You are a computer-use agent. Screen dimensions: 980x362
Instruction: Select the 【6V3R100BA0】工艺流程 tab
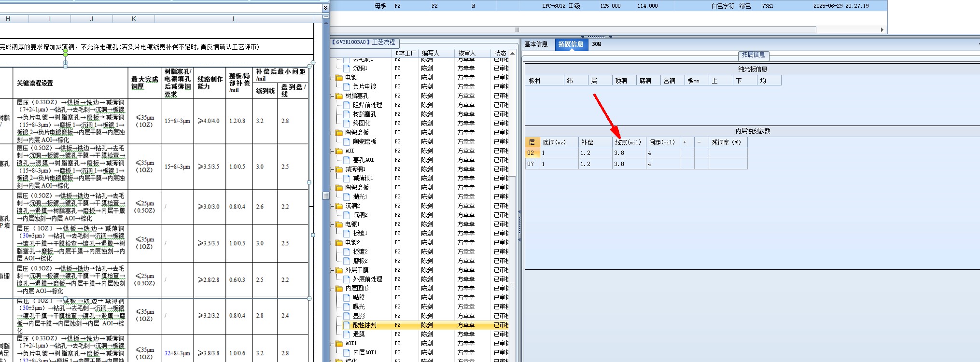pyautogui.click(x=365, y=42)
